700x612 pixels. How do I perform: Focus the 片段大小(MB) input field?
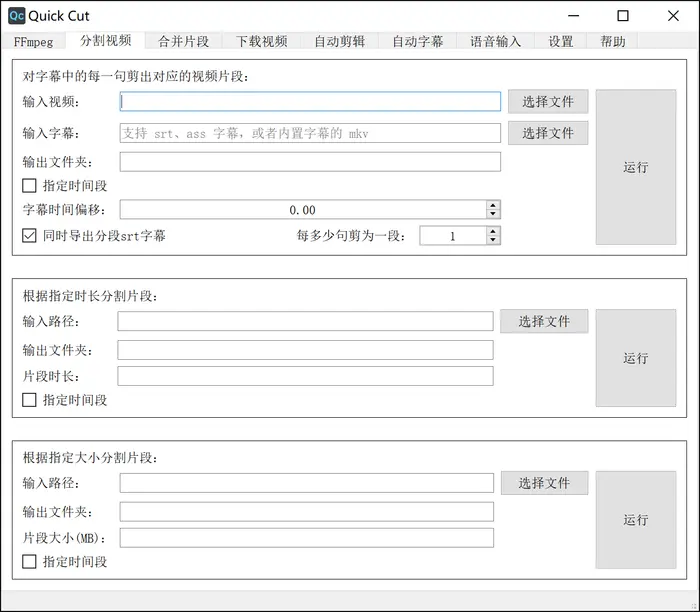pos(306,538)
